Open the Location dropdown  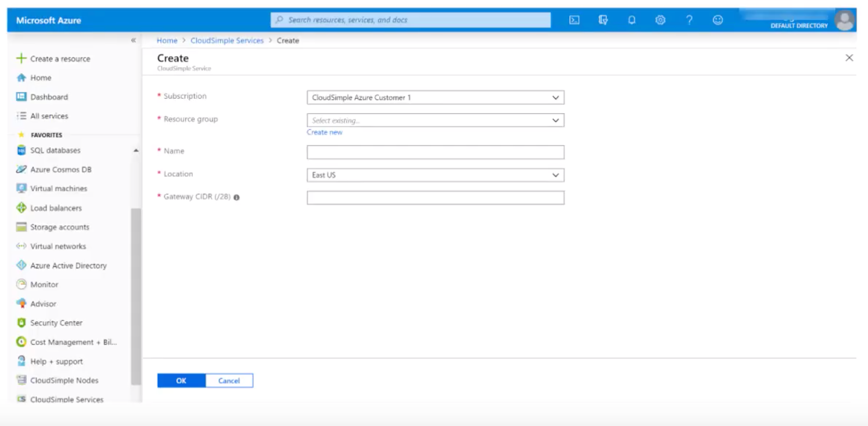pos(435,175)
